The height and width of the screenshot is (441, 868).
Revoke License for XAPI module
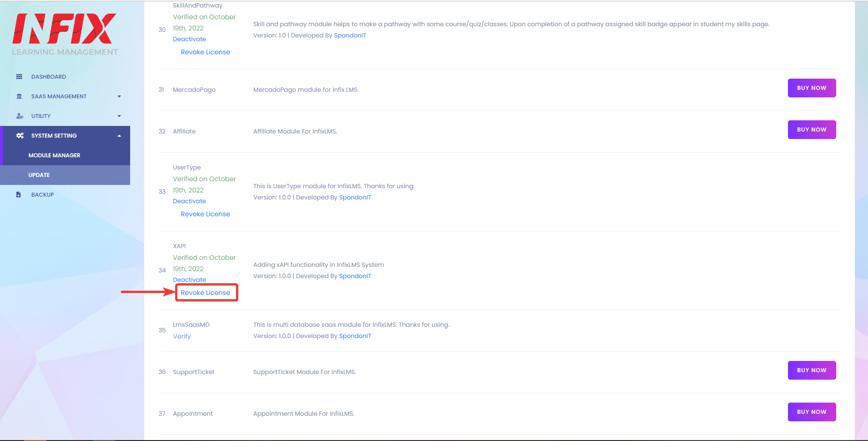pos(206,293)
